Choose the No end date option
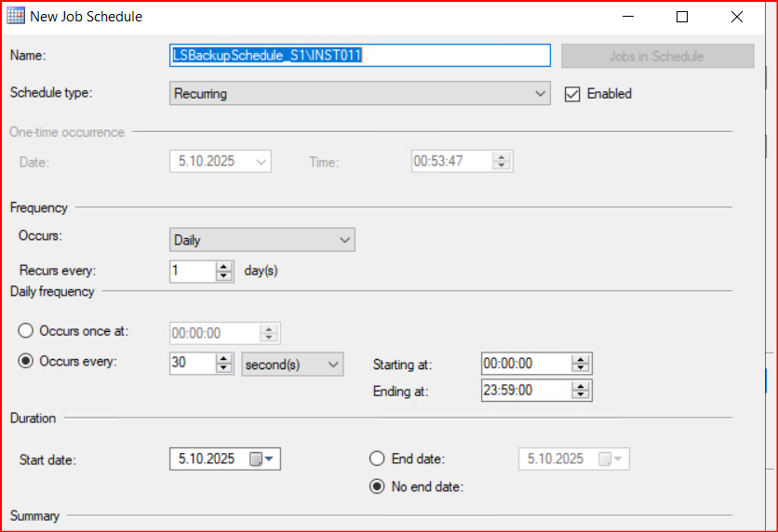 pos(377,486)
